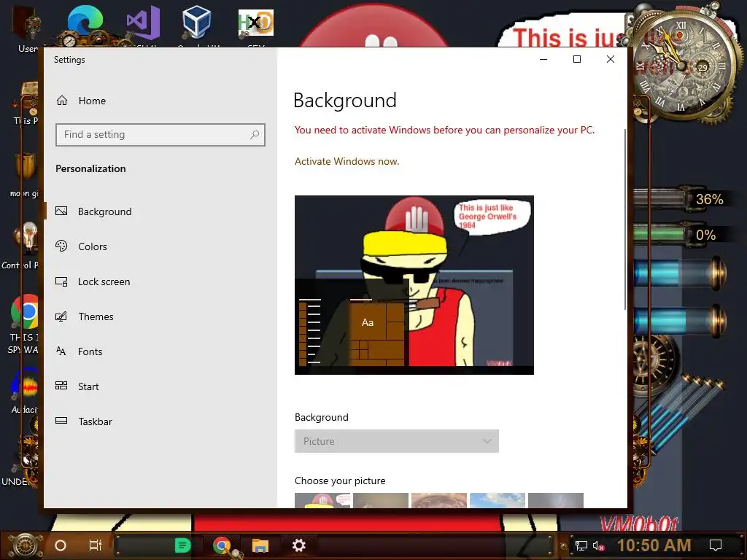
Task: Open the Taskbar settings page
Action: pos(95,421)
